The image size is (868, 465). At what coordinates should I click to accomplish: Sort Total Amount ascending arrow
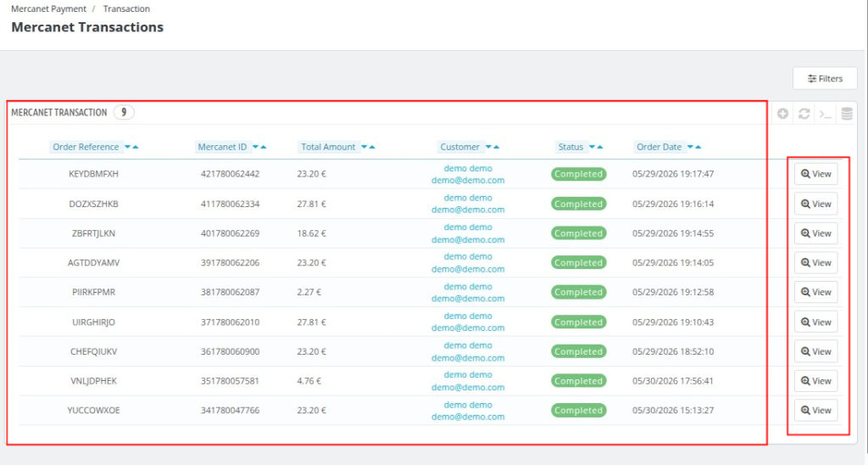point(372,147)
